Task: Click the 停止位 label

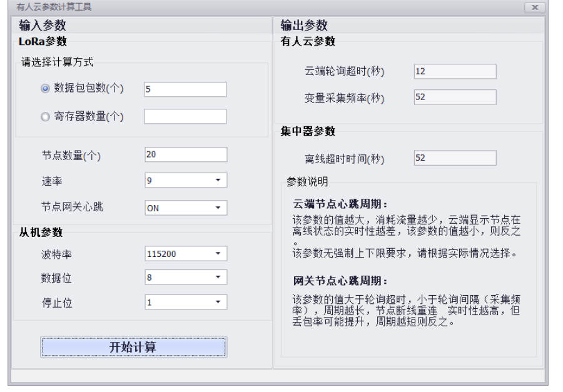Action: coord(57,303)
